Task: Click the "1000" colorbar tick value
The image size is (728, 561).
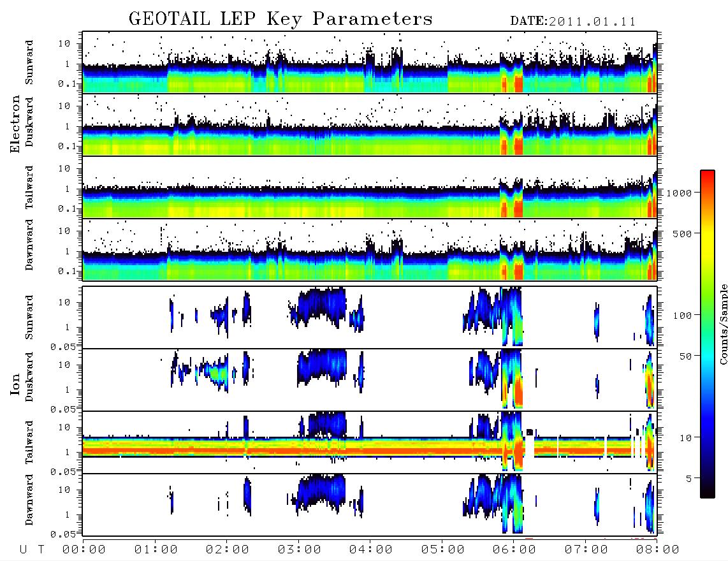Action: pos(679,193)
